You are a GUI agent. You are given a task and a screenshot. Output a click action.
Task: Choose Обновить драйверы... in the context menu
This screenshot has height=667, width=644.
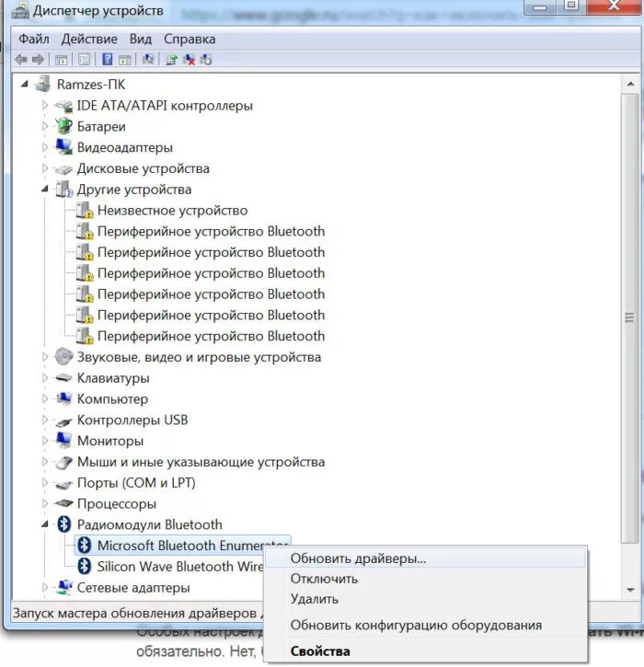point(425,558)
